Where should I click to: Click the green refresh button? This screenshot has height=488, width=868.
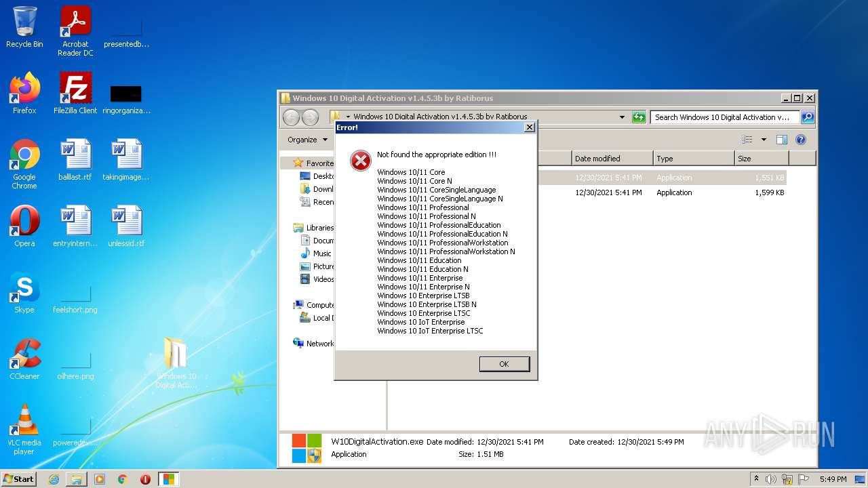(639, 117)
